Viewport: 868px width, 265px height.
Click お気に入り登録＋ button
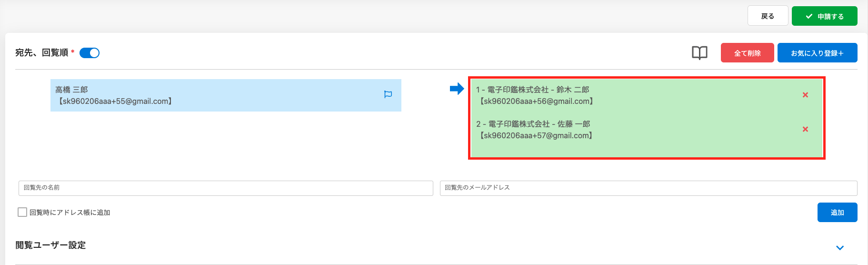click(x=817, y=53)
